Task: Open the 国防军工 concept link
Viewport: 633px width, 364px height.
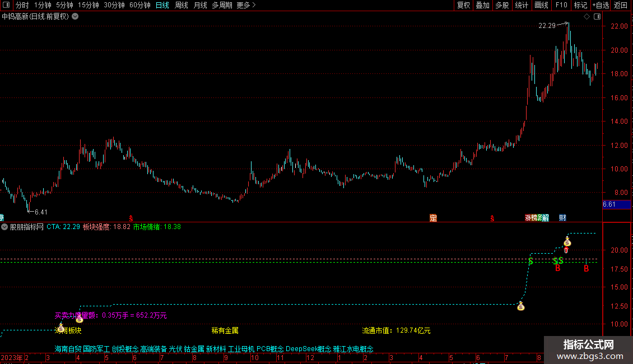Action: pos(96,349)
